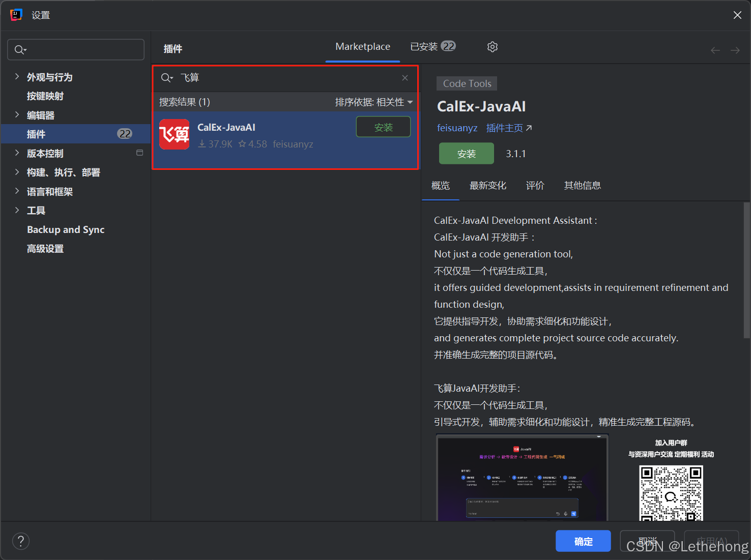Click the JavaAI screenshot thumbnail
Viewport: 751px width, 560px height.
pos(523,477)
